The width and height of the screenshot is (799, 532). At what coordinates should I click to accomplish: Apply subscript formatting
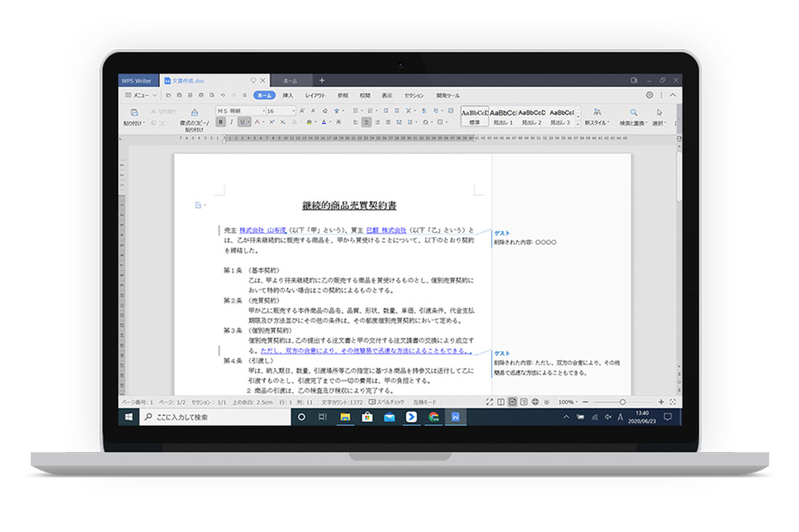(x=283, y=122)
